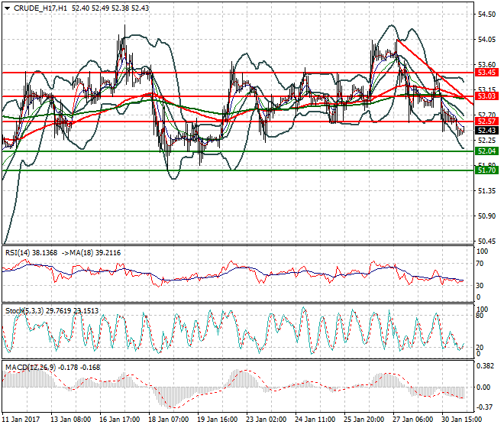504x428 pixels.
Task: Click the red 52.57 price level label
Action: [x=486, y=122]
